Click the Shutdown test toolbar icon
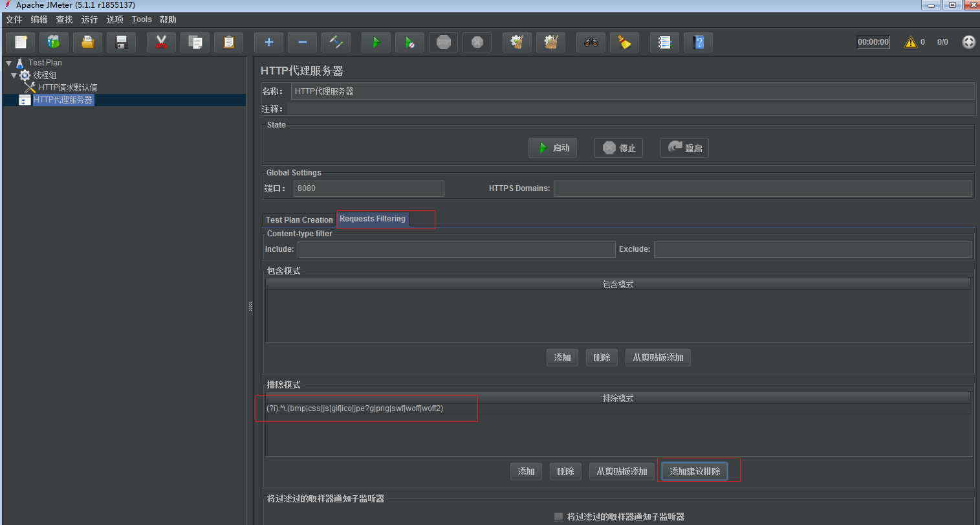 point(477,42)
